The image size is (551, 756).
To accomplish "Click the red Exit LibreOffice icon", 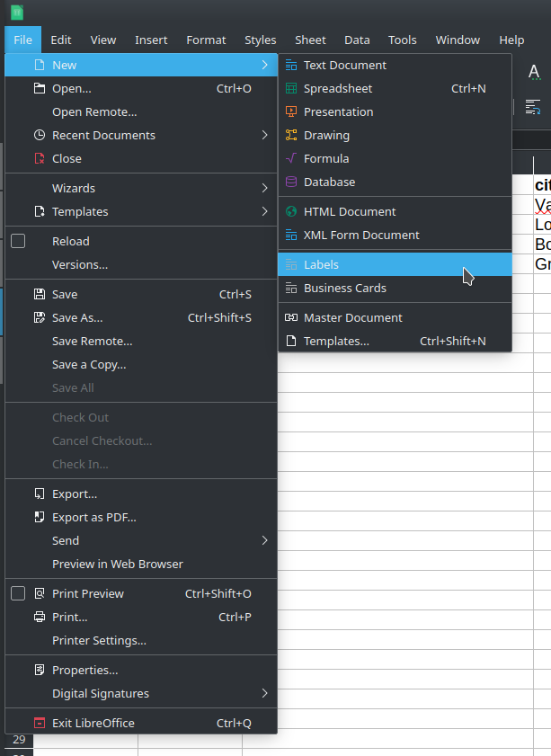I will (x=40, y=723).
